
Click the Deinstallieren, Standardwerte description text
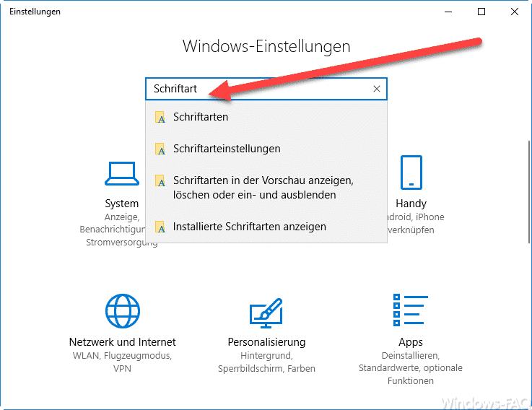(x=411, y=368)
